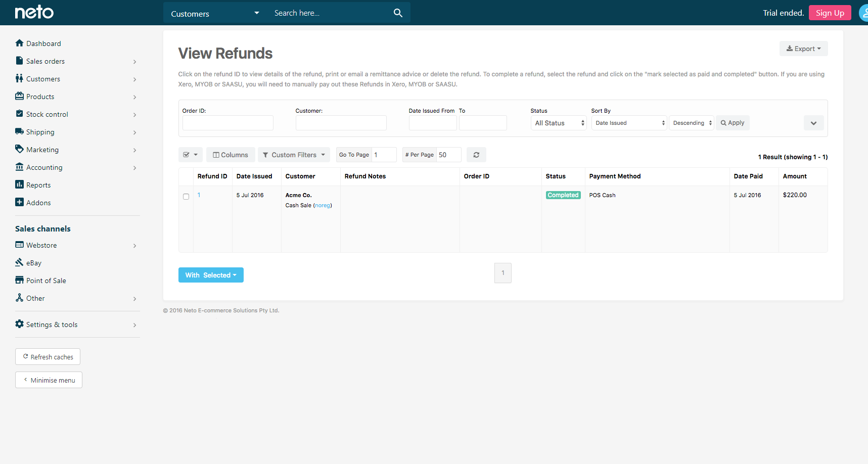The image size is (868, 464).
Task: Click the Reports chart icon
Action: coord(19,184)
